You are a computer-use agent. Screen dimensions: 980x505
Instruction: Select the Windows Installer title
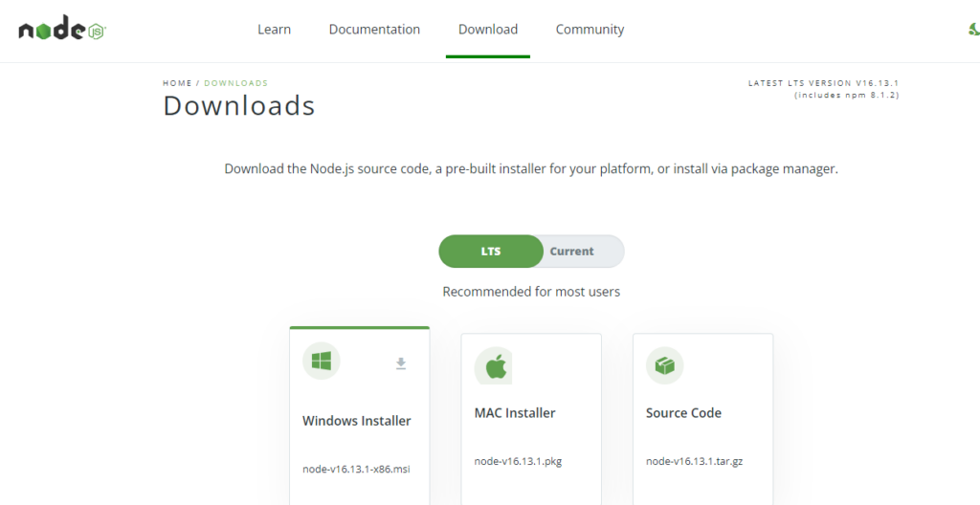pos(356,421)
